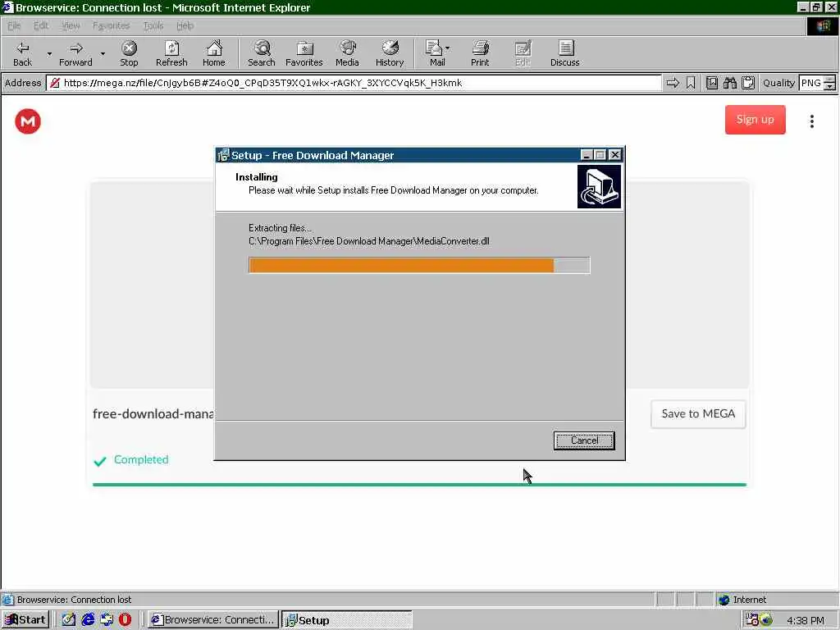Expand the Mail button dropdown arrow
This screenshot has width=840, height=630.
[448, 48]
